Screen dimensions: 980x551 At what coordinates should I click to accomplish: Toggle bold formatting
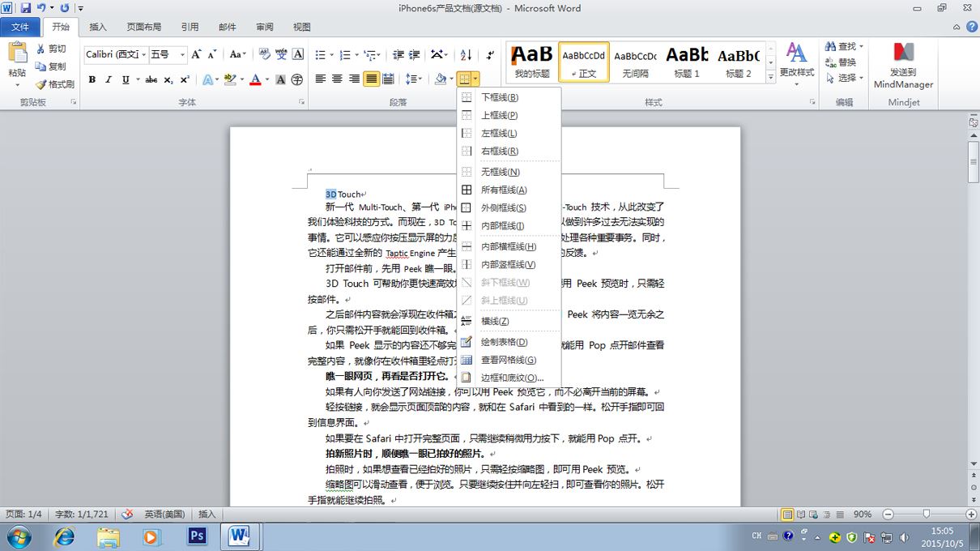tap(92, 79)
